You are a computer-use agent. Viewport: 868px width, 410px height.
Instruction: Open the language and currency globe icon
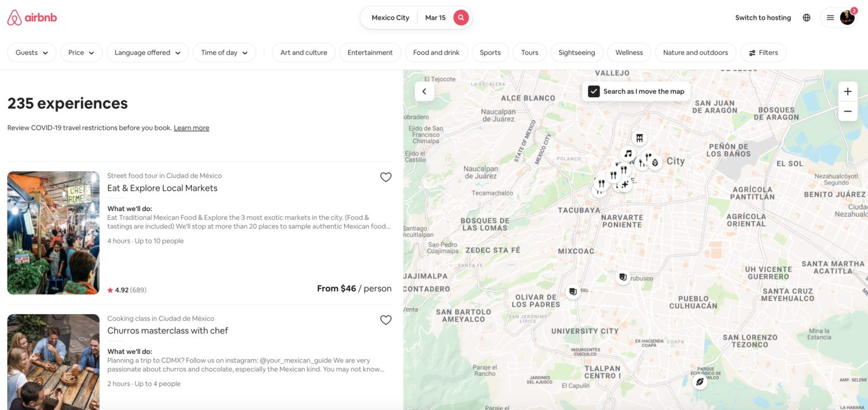pos(806,17)
